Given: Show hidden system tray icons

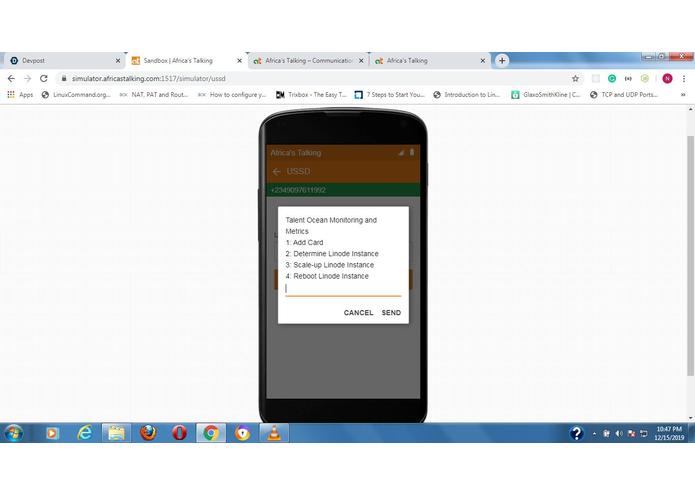Looking at the screenshot, I should pyautogui.click(x=594, y=434).
